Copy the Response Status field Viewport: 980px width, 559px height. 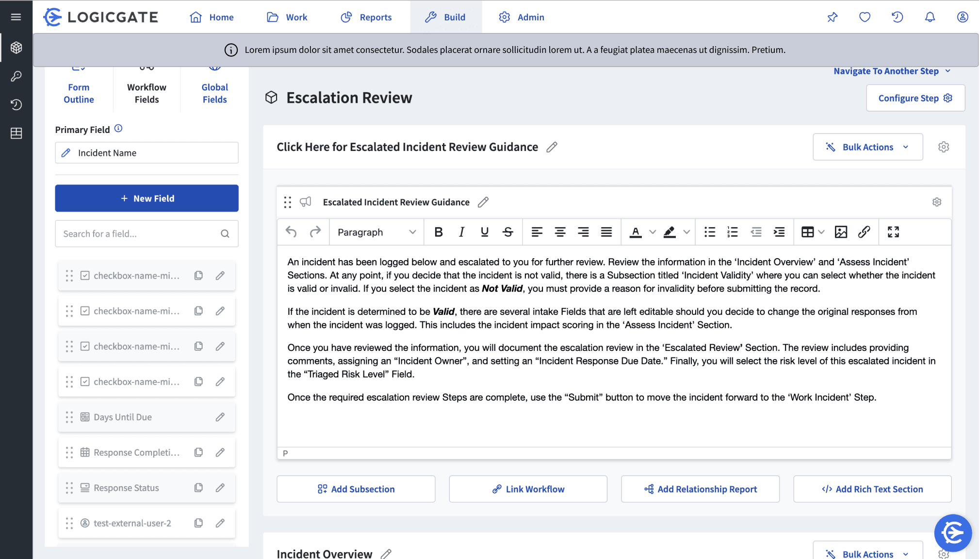click(198, 488)
